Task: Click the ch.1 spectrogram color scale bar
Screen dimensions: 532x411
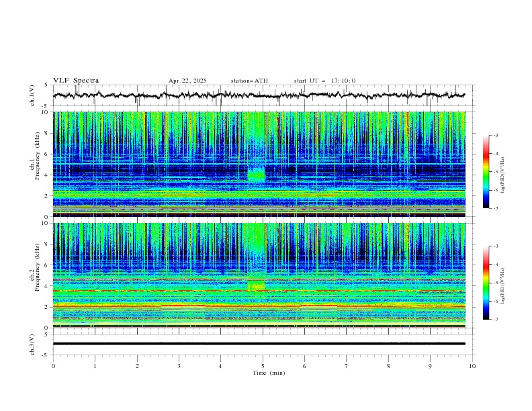Action: coord(486,172)
